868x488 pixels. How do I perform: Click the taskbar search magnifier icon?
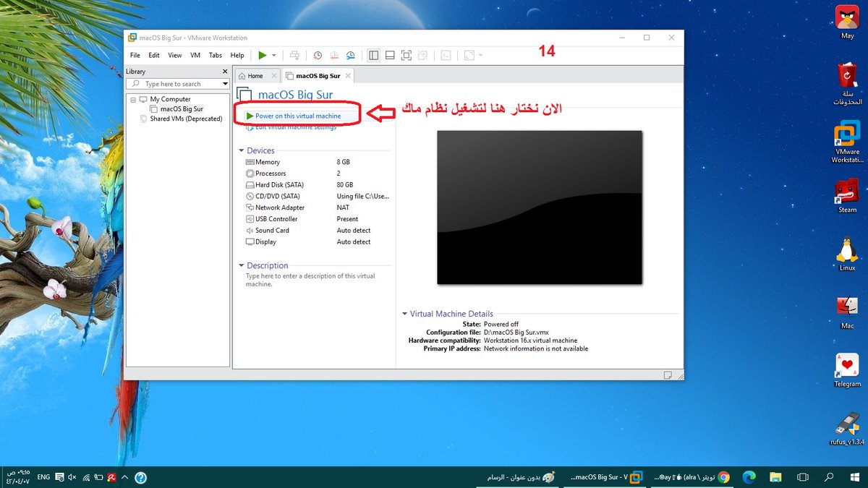[829, 477]
